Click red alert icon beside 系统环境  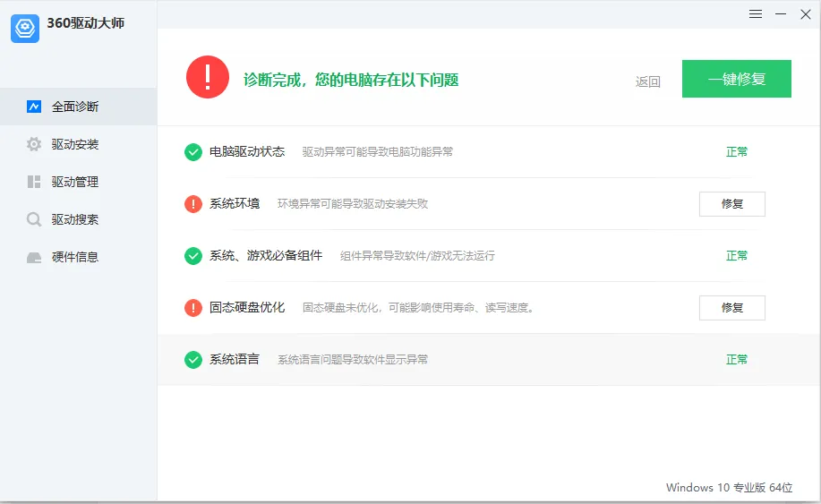193,203
